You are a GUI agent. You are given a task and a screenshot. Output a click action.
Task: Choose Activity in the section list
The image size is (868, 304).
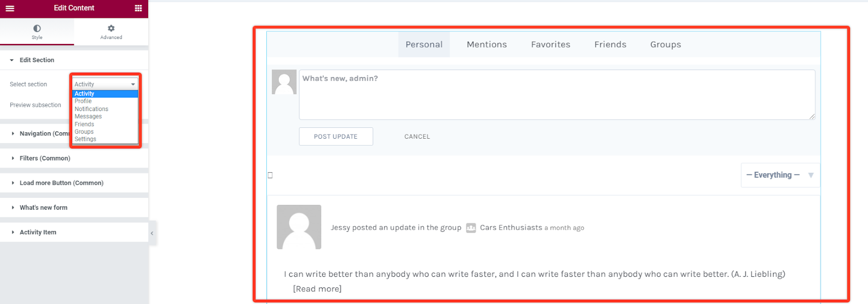(105, 94)
